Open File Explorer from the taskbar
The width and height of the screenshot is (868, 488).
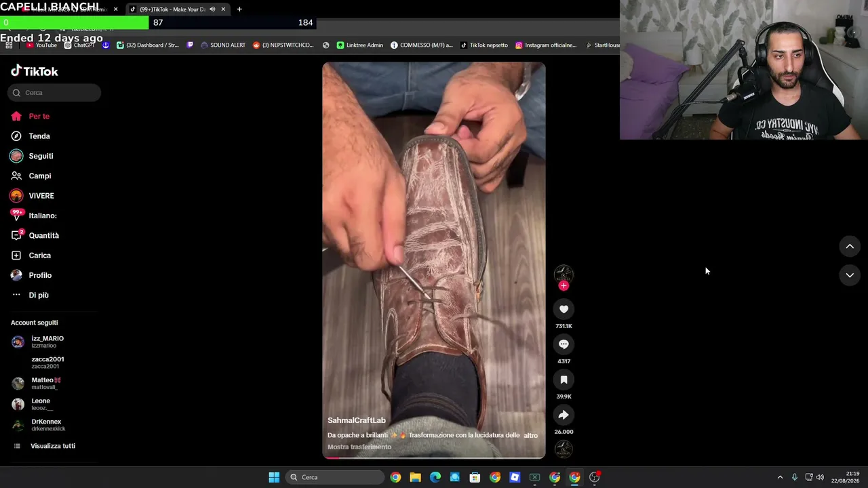[415, 477]
